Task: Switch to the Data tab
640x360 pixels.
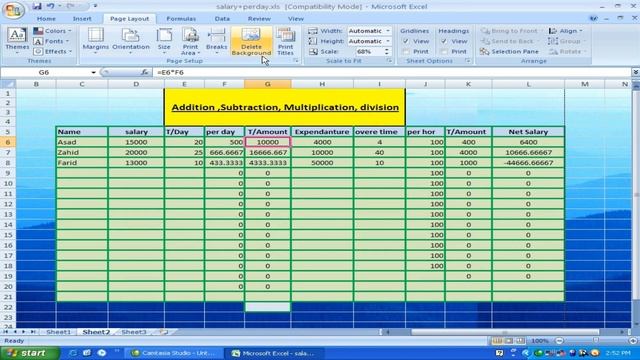Action: tap(222, 18)
